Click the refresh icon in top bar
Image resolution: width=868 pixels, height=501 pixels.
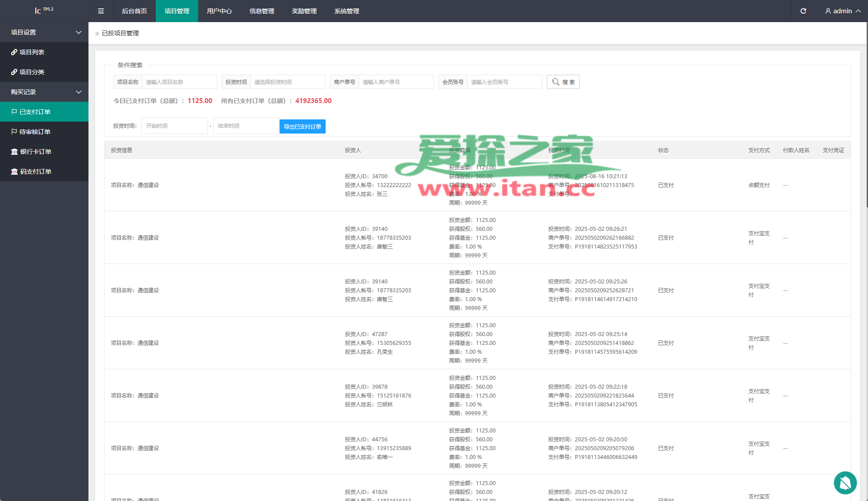[803, 11]
